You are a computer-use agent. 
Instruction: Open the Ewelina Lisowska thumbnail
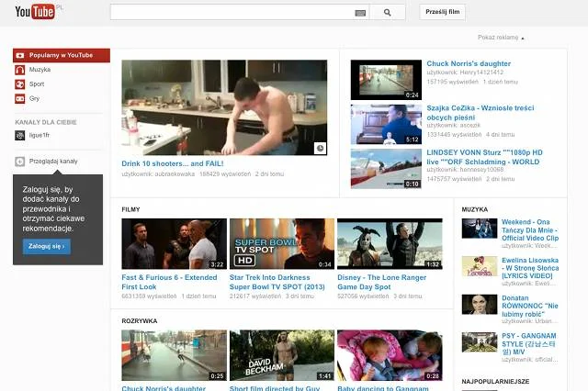tap(480, 266)
